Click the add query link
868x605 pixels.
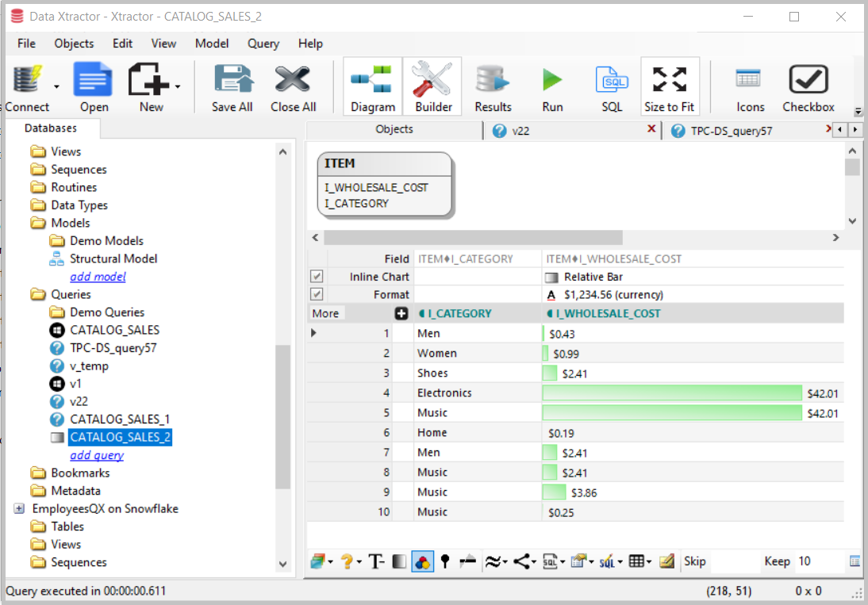tap(96, 454)
